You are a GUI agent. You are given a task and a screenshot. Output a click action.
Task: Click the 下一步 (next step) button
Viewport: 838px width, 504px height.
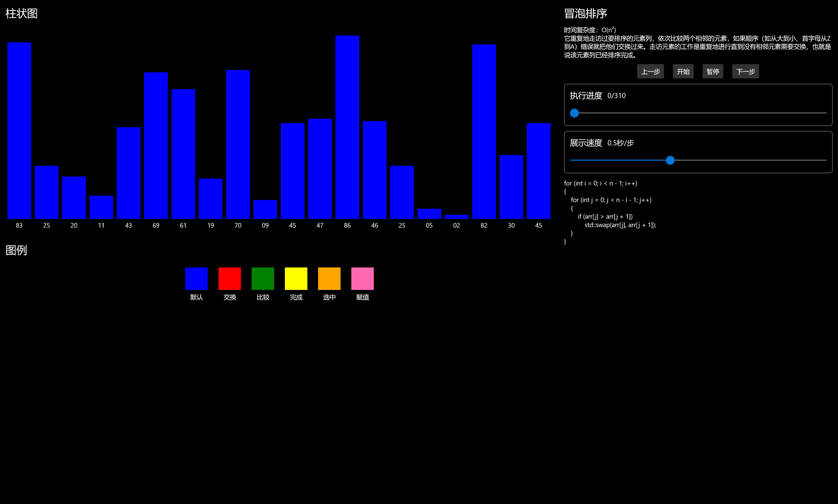(x=745, y=71)
